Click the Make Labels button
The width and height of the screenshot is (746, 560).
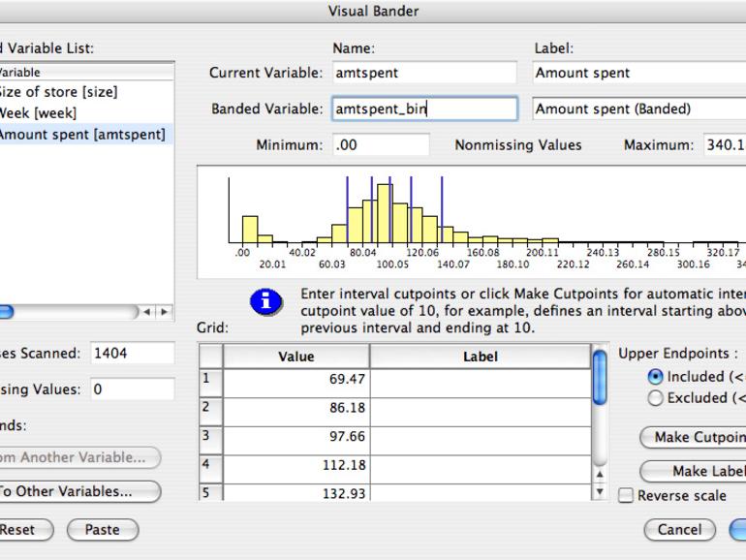pyautogui.click(x=694, y=471)
